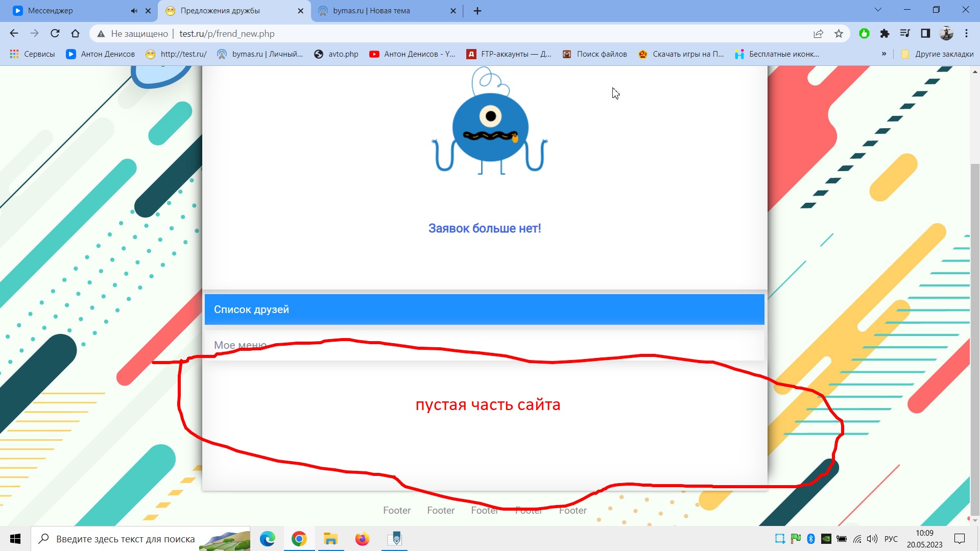The height and width of the screenshot is (551, 980).
Task: Open the tab search dropdown arrow
Action: point(878,10)
